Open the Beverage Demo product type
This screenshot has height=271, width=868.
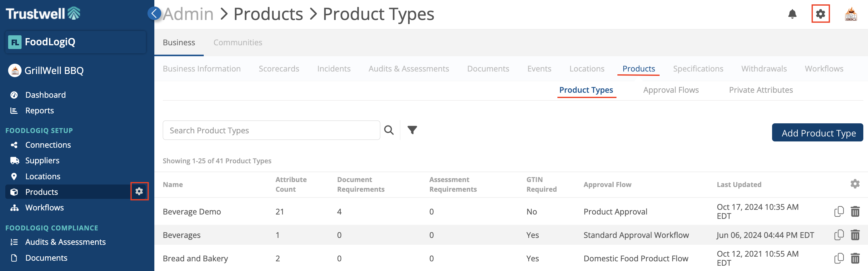[192, 211]
